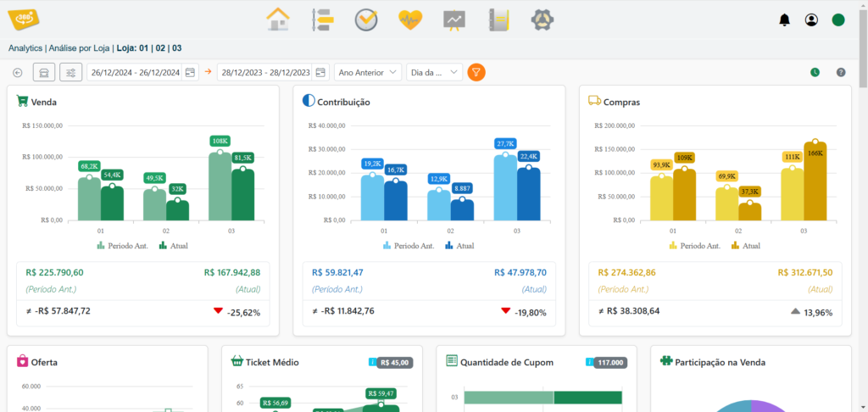Toggle Periodo Ant. legend in Compras chart

(x=695, y=245)
